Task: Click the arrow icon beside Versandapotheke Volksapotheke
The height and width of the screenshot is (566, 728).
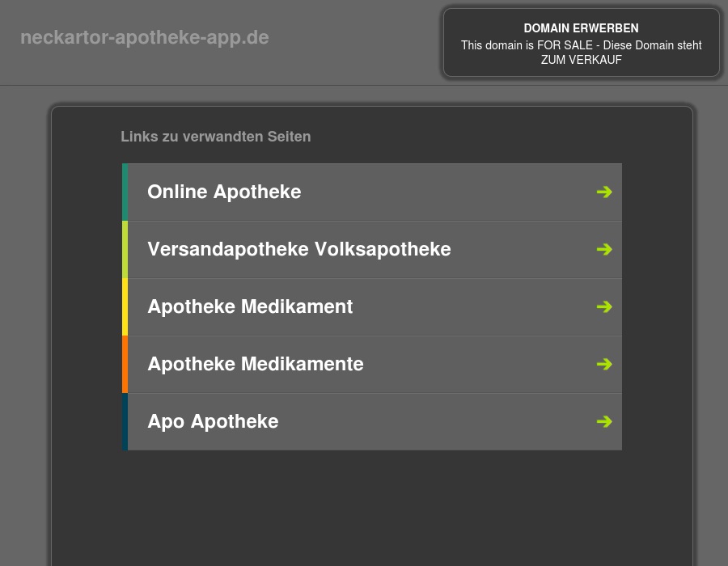Action: tap(604, 249)
